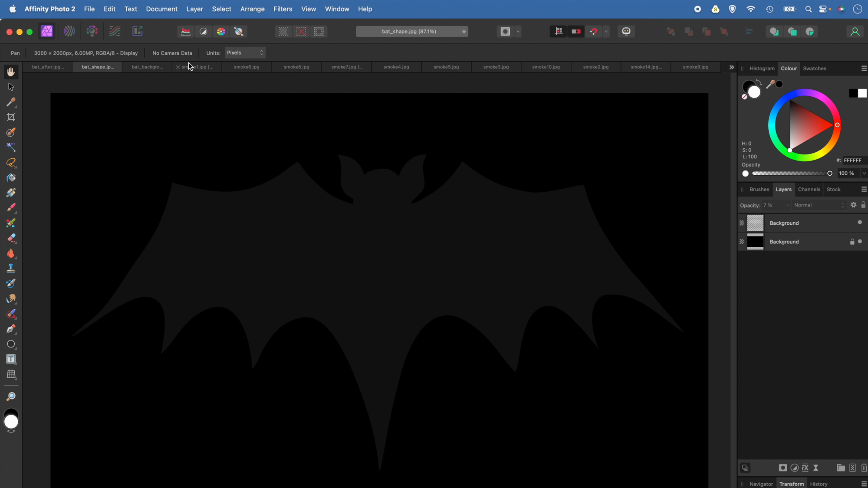Open Blend Ranges gear button

[853, 205]
